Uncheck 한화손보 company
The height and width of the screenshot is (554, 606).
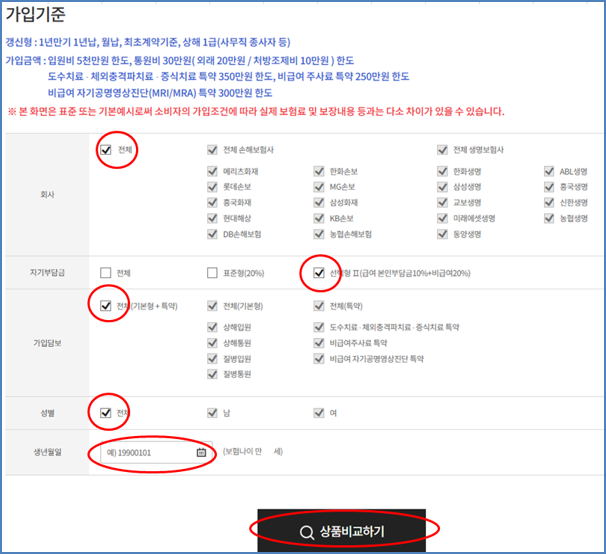click(319, 171)
